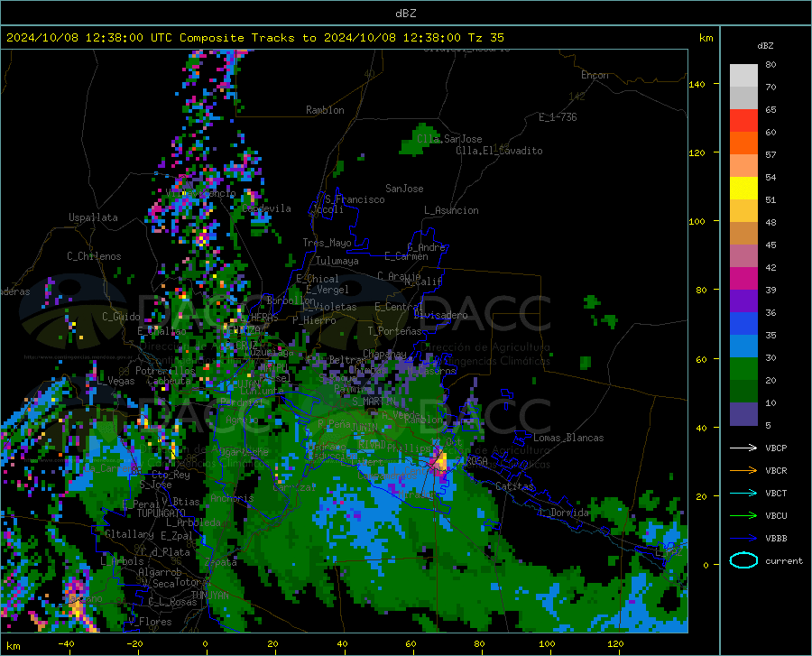This screenshot has width=812, height=656.
Task: Click the Encon map label
Action: [x=595, y=75]
